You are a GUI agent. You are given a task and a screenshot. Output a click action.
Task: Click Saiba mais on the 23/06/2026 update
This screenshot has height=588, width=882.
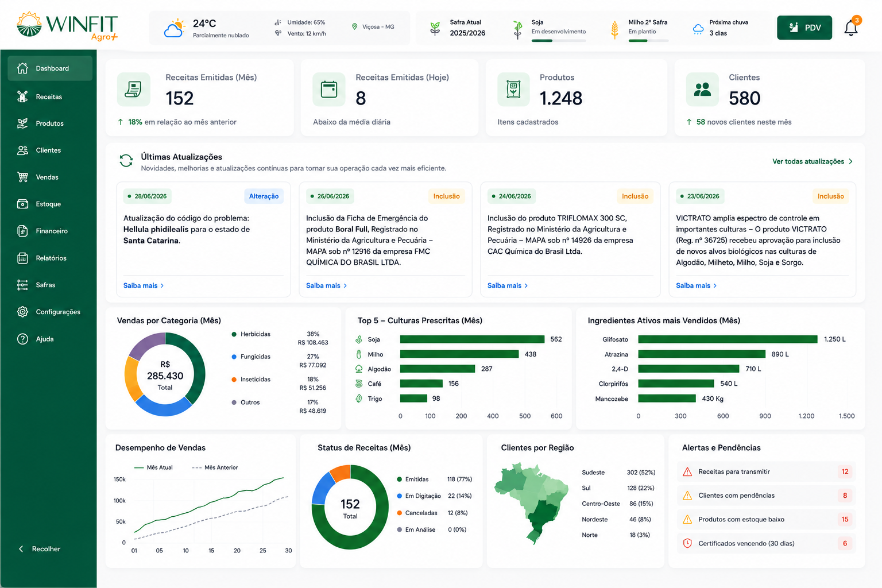(x=696, y=285)
